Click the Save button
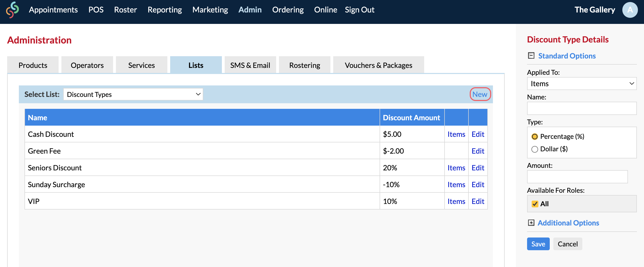The height and width of the screenshot is (267, 644). [x=538, y=244]
